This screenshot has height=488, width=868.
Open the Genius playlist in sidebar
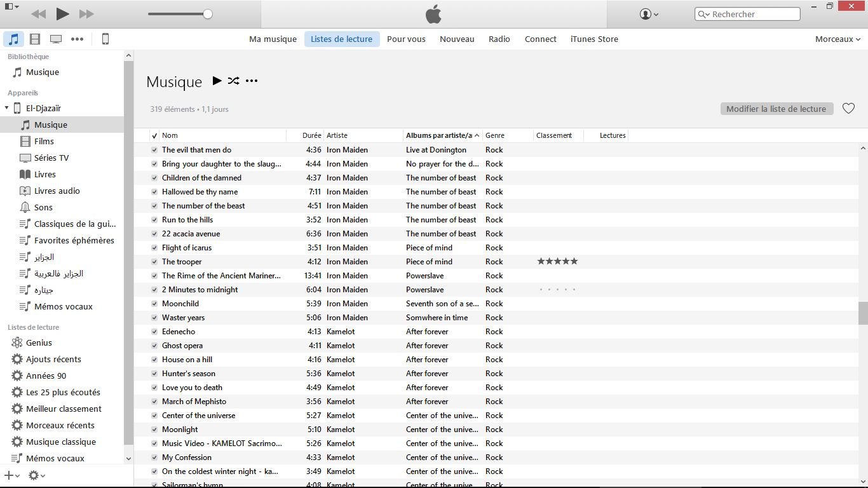point(39,342)
